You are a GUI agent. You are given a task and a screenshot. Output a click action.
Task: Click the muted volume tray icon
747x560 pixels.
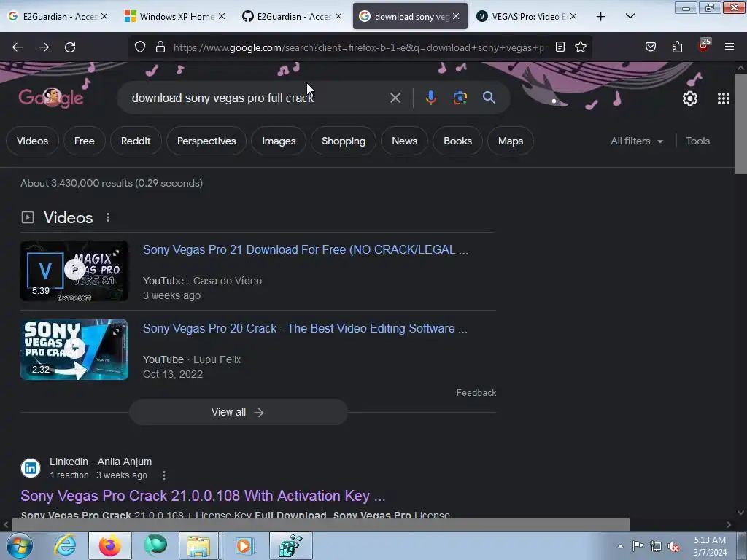pos(673,546)
